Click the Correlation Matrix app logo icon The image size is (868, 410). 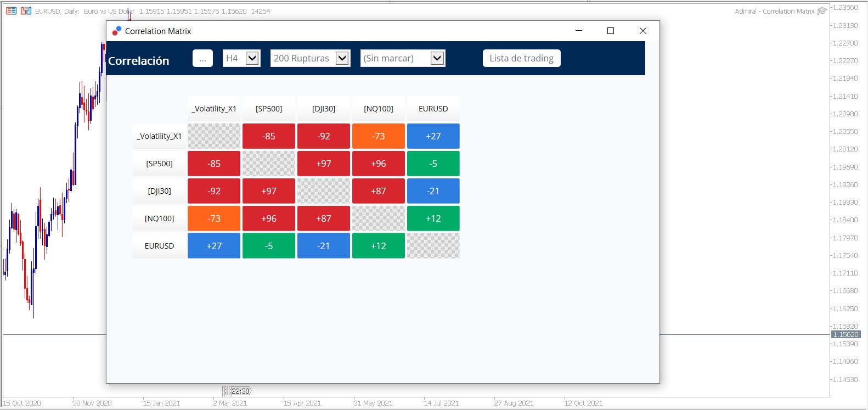pos(116,31)
